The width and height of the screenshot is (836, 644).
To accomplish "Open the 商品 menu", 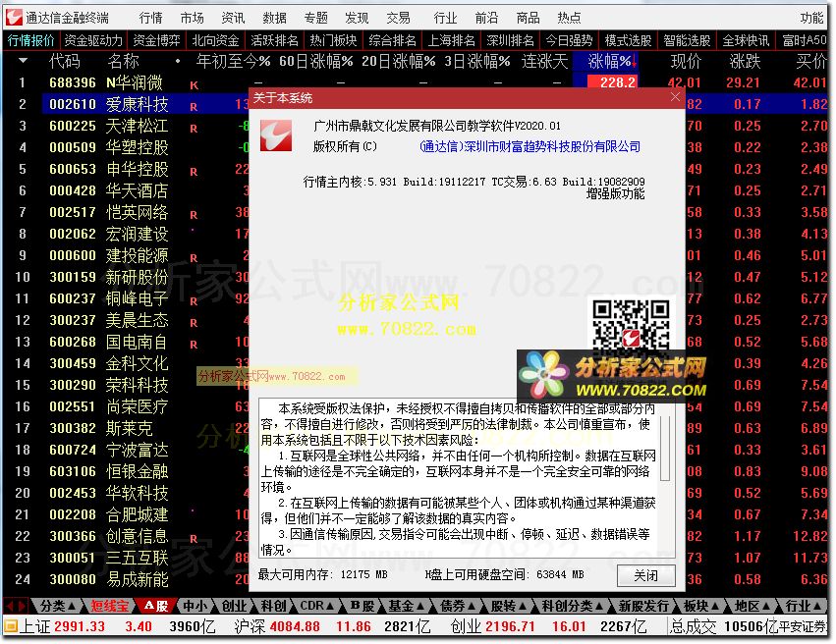I will (528, 18).
